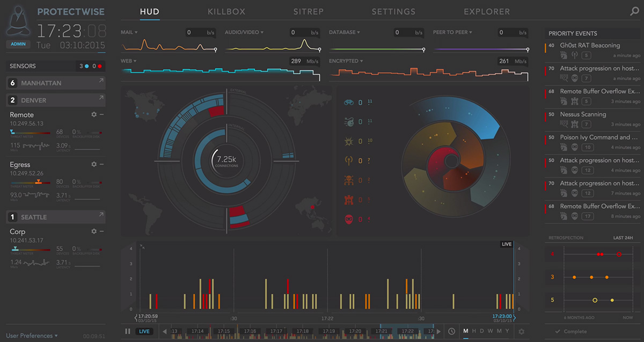The height and width of the screenshot is (342, 644).
Task: Select the bug threat icon with count 10
Action: (348, 141)
